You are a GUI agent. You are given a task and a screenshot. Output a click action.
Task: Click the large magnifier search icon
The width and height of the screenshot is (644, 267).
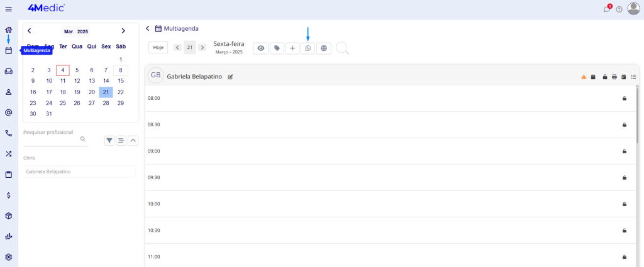pos(343,48)
